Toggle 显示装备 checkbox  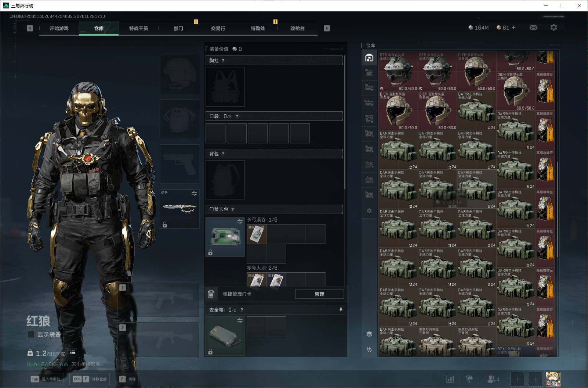tap(31, 334)
